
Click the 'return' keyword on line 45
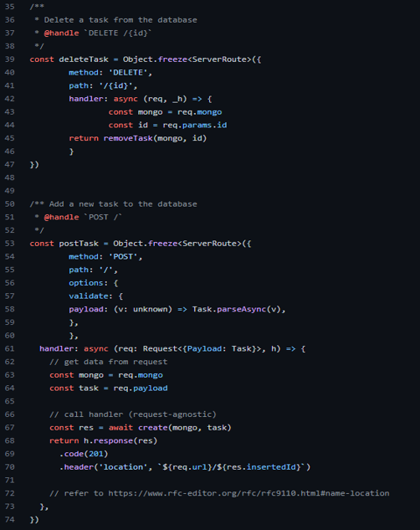(x=84, y=138)
